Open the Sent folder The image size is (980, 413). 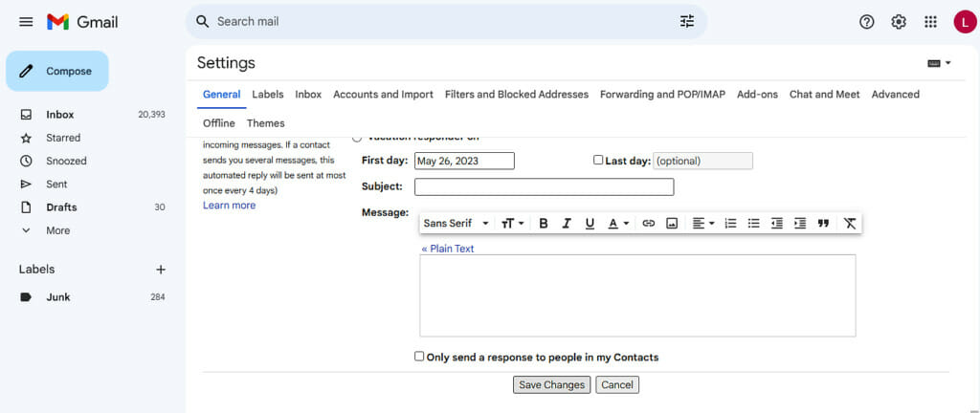[56, 185]
